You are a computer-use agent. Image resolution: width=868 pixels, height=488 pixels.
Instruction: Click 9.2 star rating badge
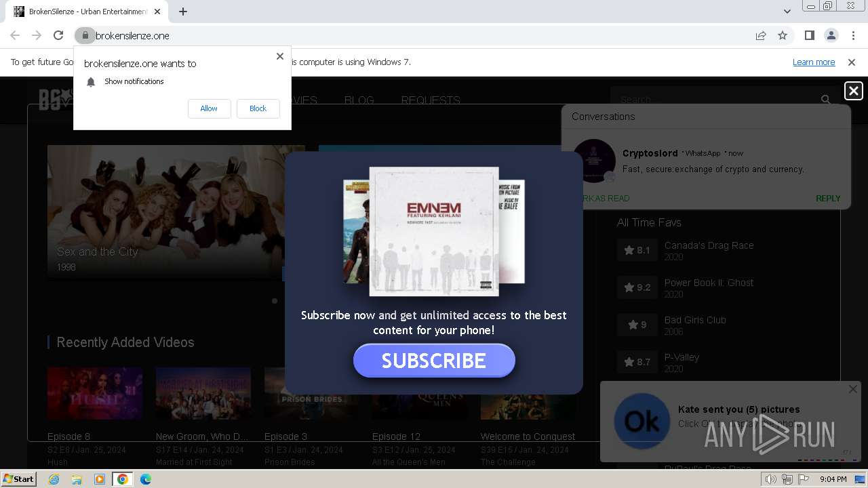tap(637, 287)
